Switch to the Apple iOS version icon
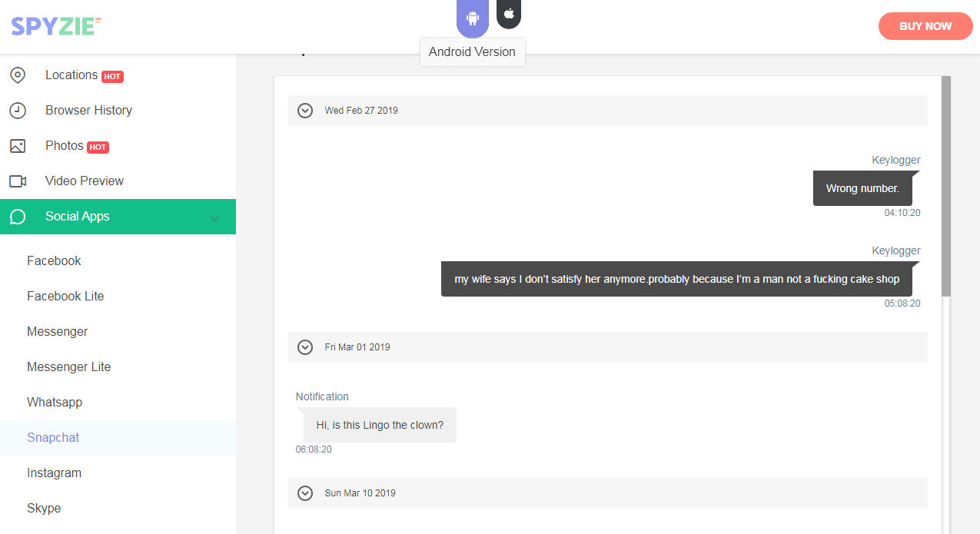The height and width of the screenshot is (534, 980). (x=509, y=14)
